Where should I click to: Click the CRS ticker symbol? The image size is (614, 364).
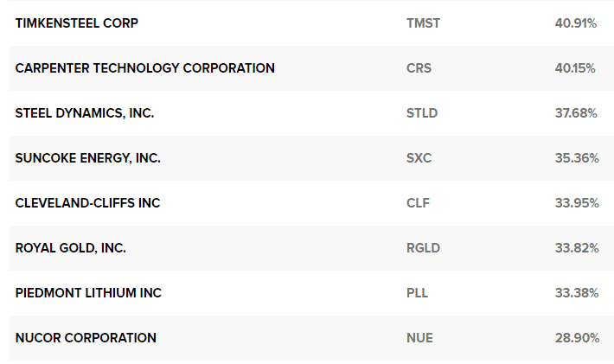pos(419,68)
